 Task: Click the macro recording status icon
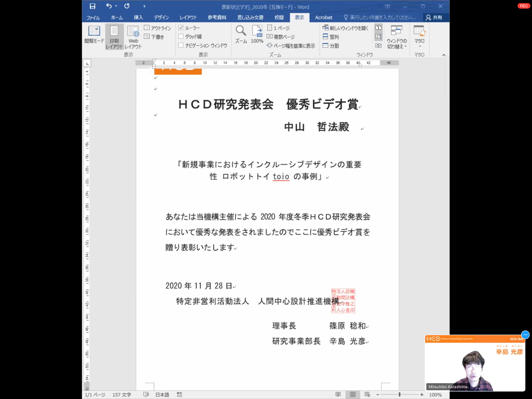180,394
